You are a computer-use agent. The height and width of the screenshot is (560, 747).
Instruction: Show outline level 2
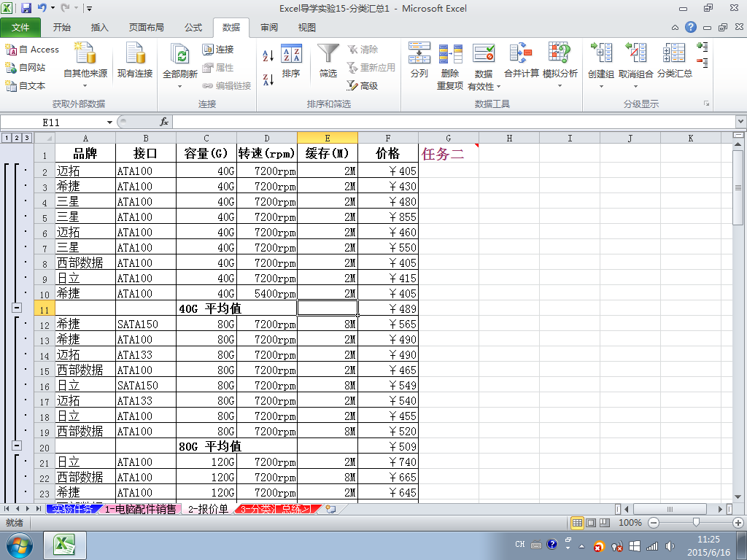[x=17, y=138]
